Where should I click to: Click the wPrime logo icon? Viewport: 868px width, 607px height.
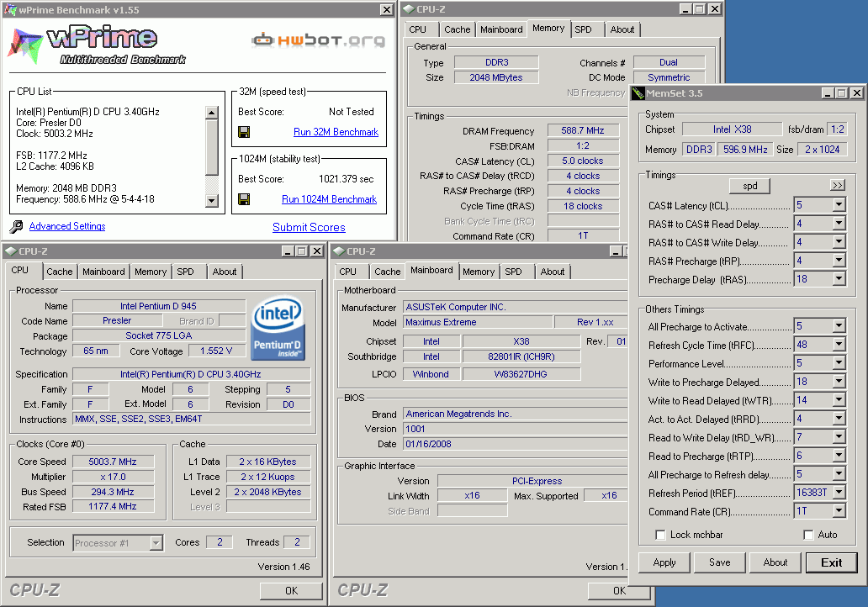pos(25,47)
